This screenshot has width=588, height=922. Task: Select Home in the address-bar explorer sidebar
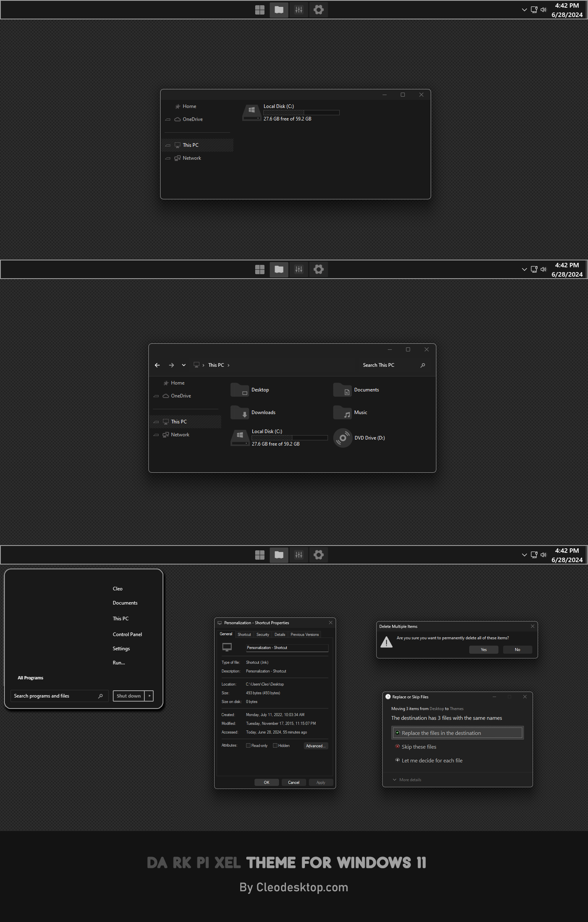(178, 383)
